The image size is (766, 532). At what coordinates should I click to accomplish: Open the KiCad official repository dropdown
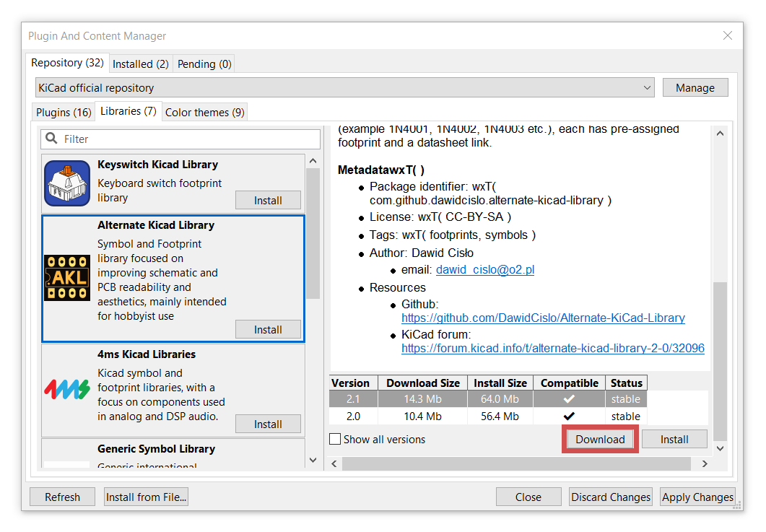345,88
